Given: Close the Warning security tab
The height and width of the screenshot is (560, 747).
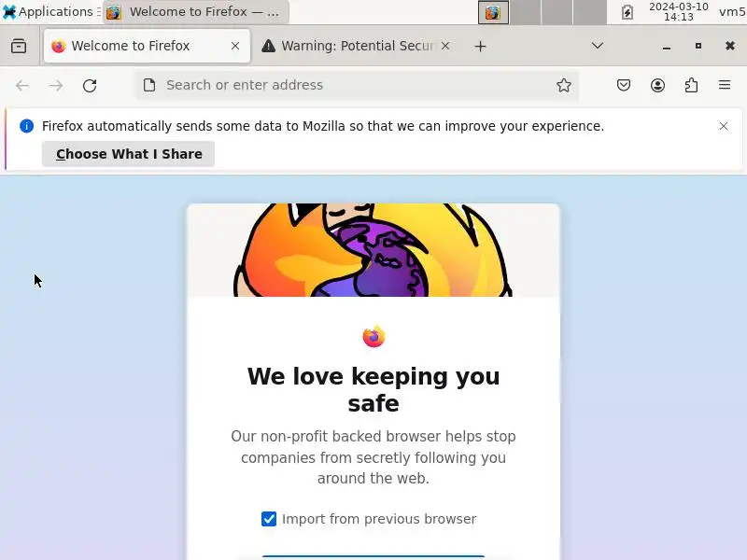Looking at the screenshot, I should (445, 46).
